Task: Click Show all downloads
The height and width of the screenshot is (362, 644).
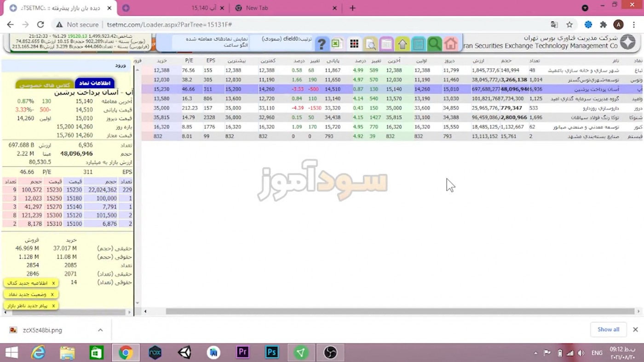Action: [x=608, y=329]
